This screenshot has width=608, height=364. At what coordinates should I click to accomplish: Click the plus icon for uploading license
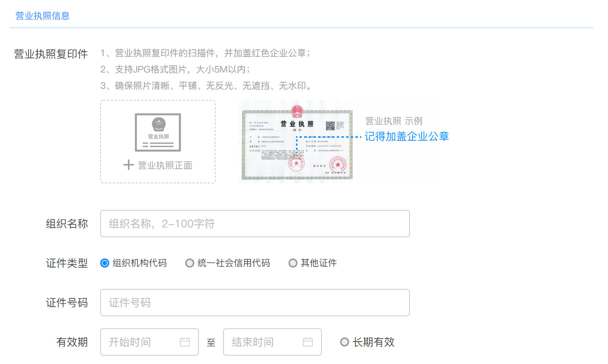click(129, 165)
